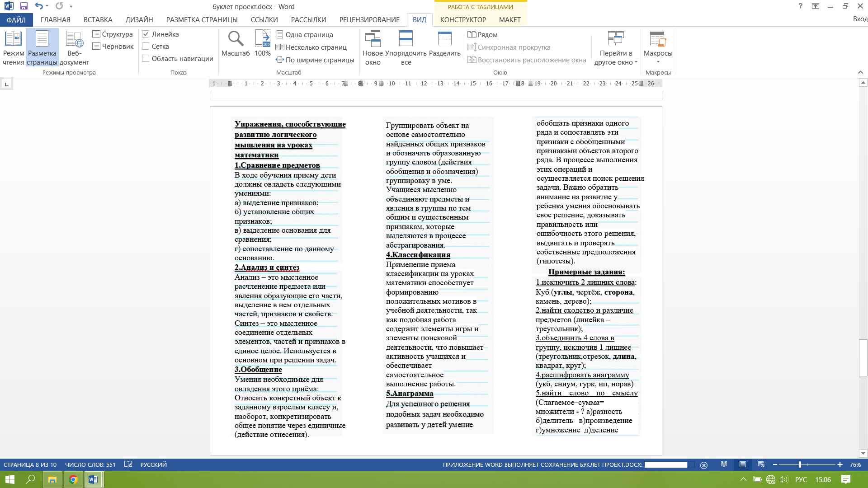The height and width of the screenshot is (488, 868).
Task: Set zoom to 100%
Action: point(262,44)
